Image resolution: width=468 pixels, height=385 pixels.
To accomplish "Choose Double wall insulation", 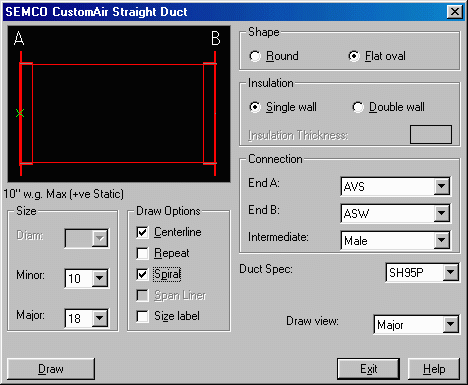I will 358,107.
